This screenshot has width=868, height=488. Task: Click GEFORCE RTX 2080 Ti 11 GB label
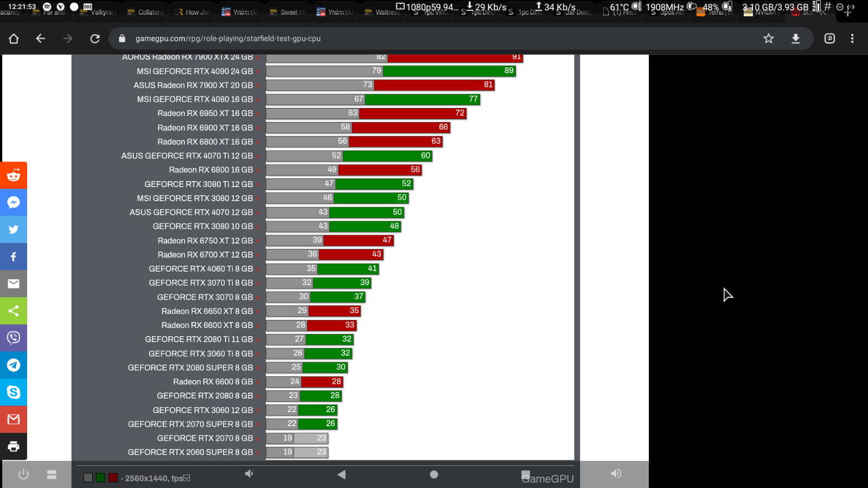coord(199,339)
